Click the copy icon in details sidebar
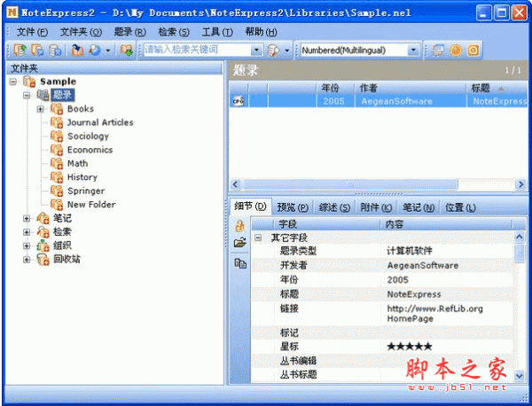 [240, 263]
